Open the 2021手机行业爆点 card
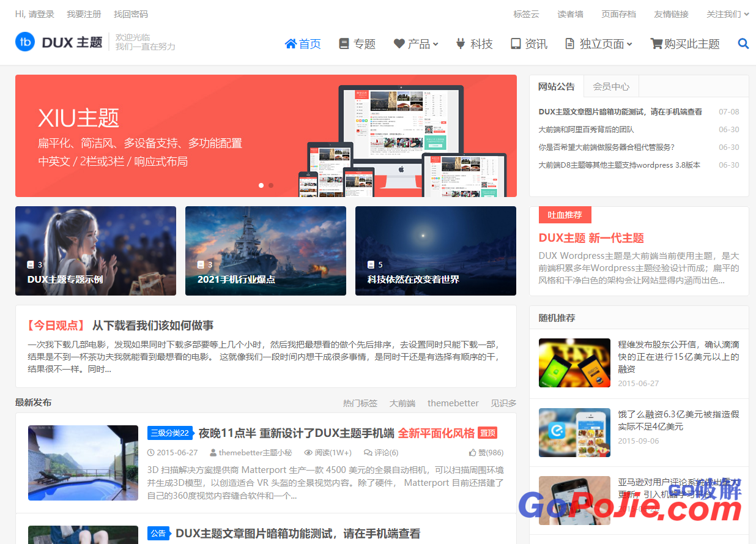756x544 pixels. coord(265,251)
